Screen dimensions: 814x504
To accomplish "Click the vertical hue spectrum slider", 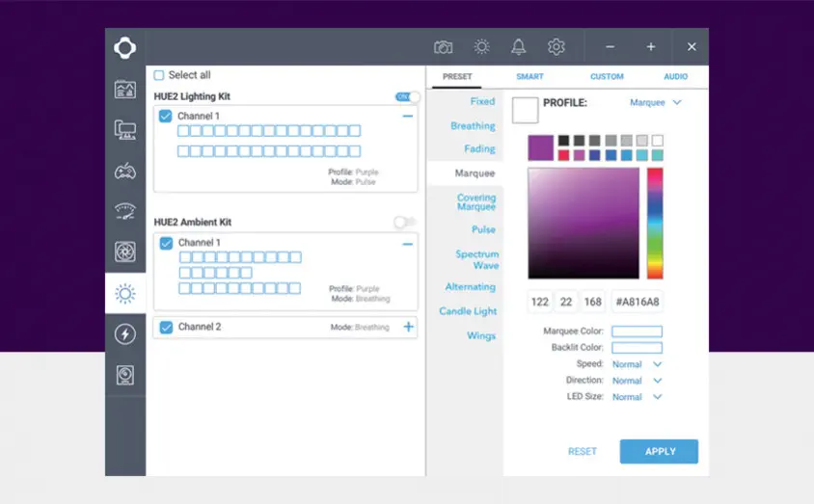I will (655, 224).
